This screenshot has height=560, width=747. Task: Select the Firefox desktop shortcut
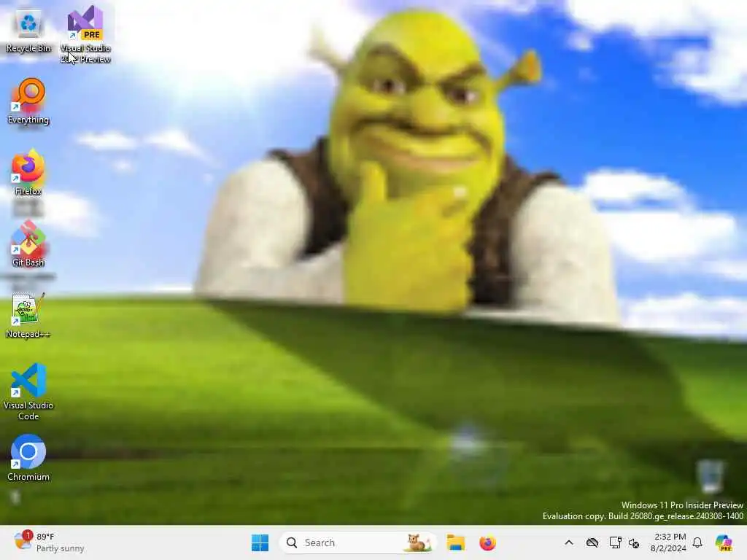pos(28,172)
